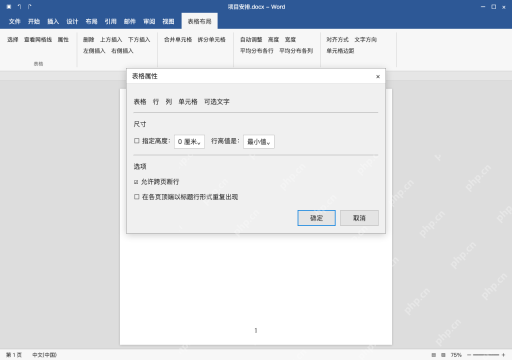Switch to 可选文字 tab in dialog
This screenshot has width=512, height=360.
coord(217,102)
